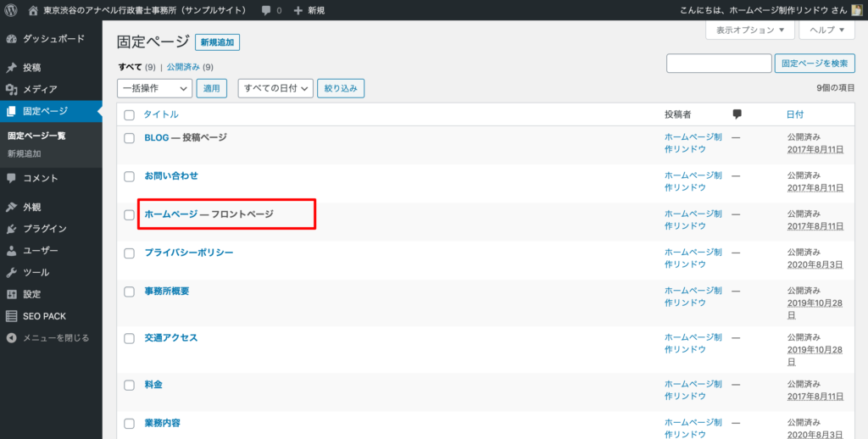
Task: Click the plus icon next to 新規
Action: pyautogui.click(x=298, y=10)
